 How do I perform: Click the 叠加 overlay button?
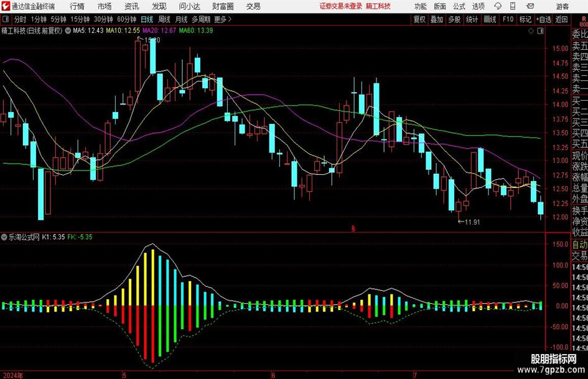[437, 19]
